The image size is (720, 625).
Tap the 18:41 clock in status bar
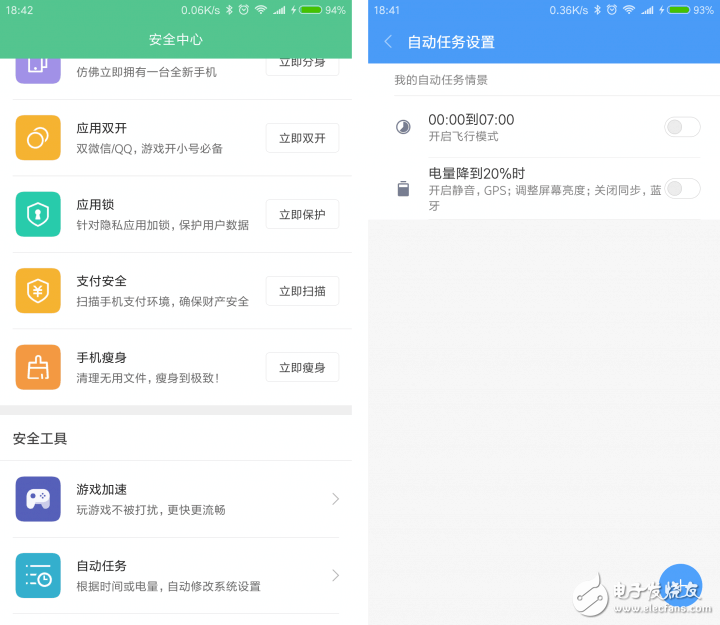coord(387,10)
